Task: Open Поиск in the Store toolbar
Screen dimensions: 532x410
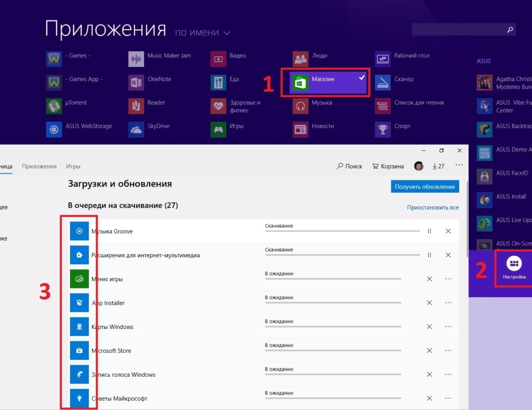Action: [350, 166]
